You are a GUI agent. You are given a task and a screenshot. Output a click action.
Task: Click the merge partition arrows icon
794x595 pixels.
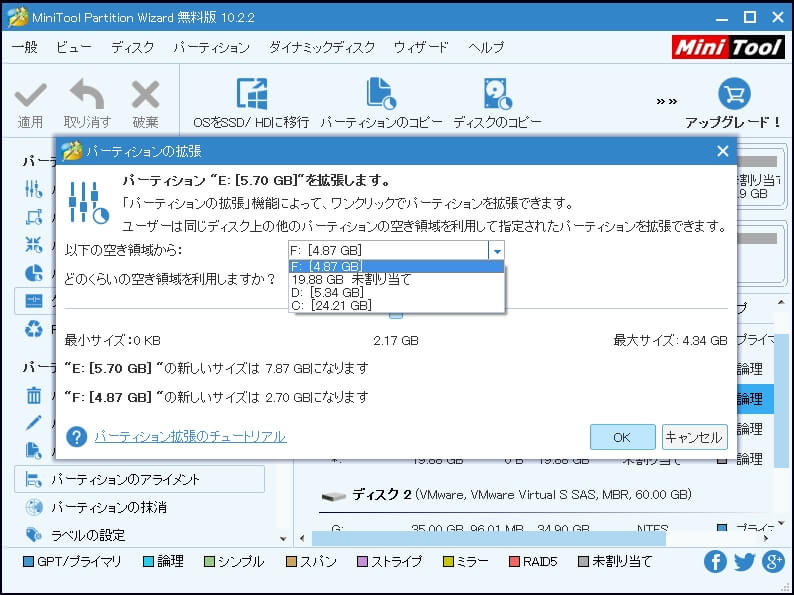33,245
